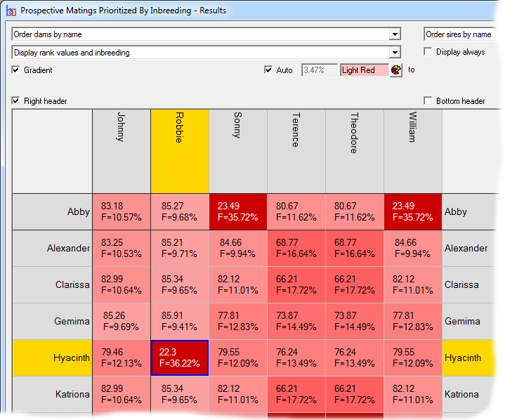Select the Abby × Johnny cell 83.18

pyautogui.click(x=122, y=211)
